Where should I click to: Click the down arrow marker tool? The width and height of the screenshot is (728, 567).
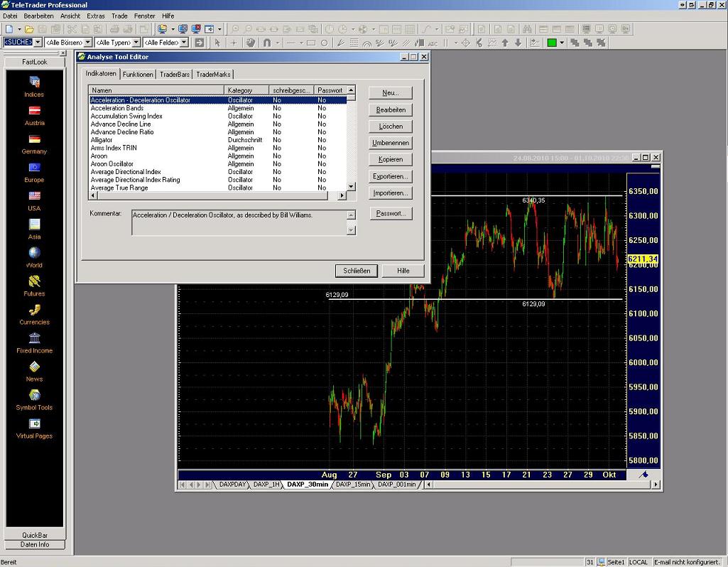click(518, 43)
